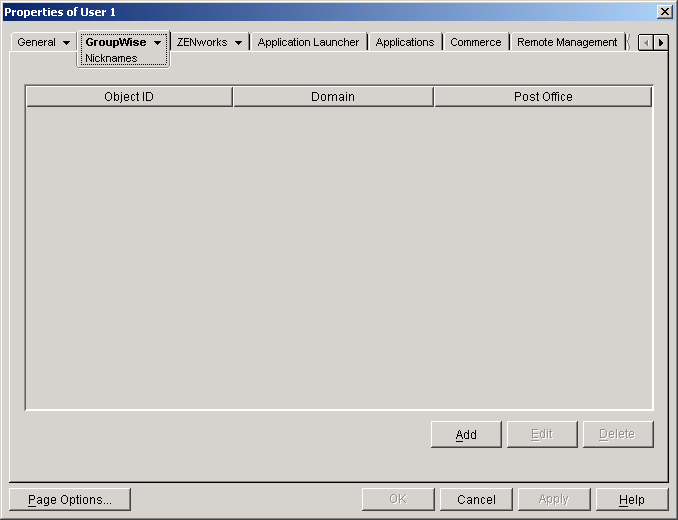The width and height of the screenshot is (678, 520).
Task: Click the Domain column header
Action: (333, 97)
